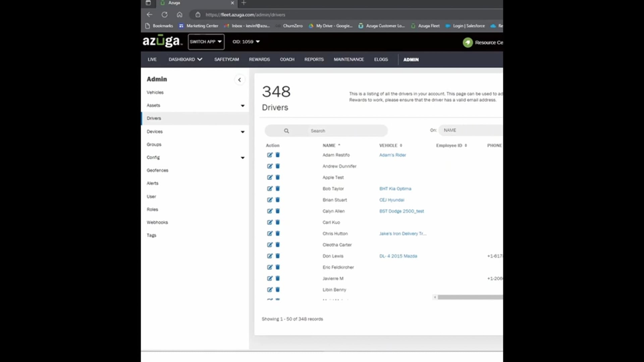The width and height of the screenshot is (644, 362).
Task: Click the browser home icon
Action: pyautogui.click(x=179, y=15)
